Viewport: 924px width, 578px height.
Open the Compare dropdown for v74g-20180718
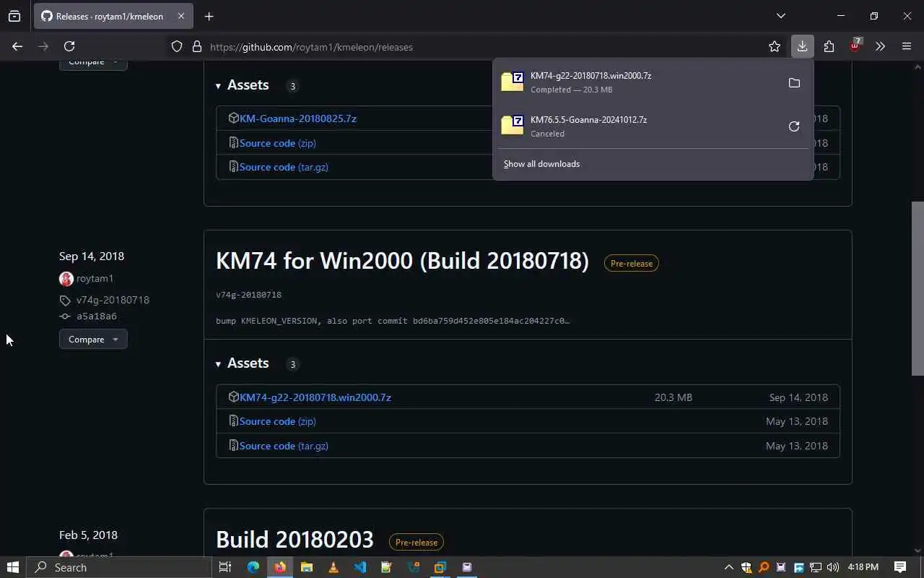tap(93, 339)
